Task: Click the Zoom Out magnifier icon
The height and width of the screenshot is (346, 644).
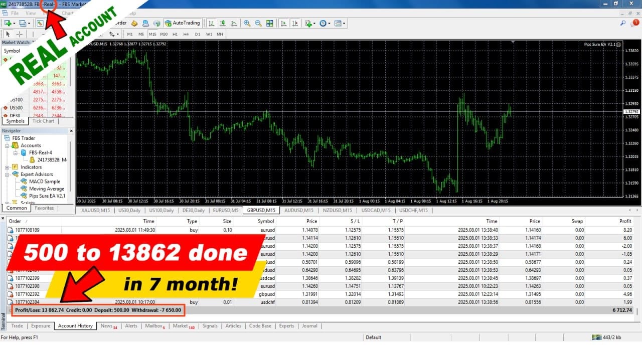Action: click(x=258, y=23)
